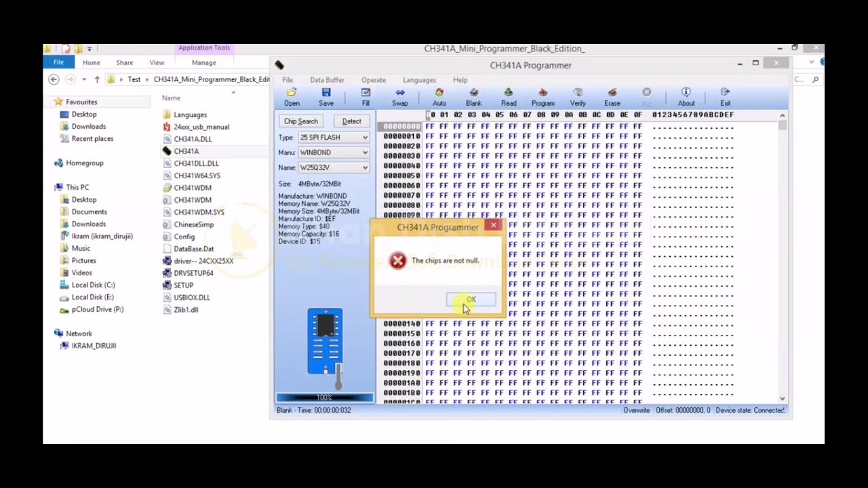Click the Swap toolbar icon

[400, 93]
